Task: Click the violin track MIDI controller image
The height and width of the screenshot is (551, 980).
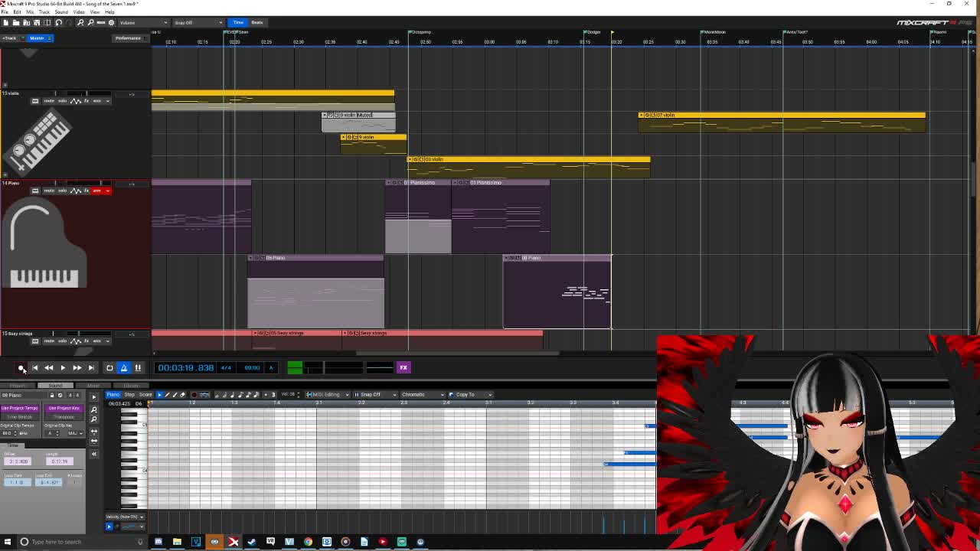Action: click(38, 142)
